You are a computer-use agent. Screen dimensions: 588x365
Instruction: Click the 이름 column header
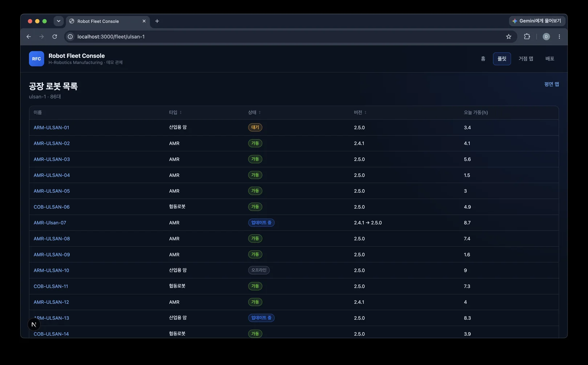(x=38, y=113)
